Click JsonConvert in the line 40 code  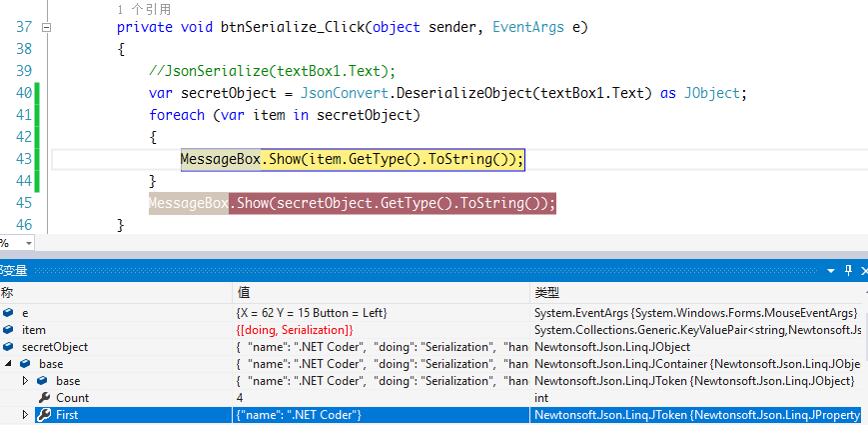[346, 93]
